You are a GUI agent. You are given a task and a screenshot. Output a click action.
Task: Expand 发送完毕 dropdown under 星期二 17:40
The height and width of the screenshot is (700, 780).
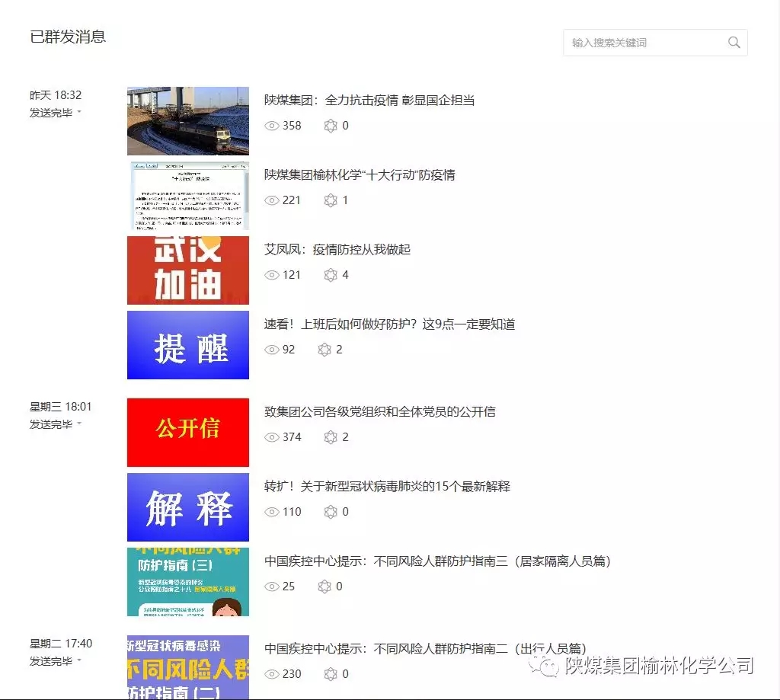coord(79,661)
